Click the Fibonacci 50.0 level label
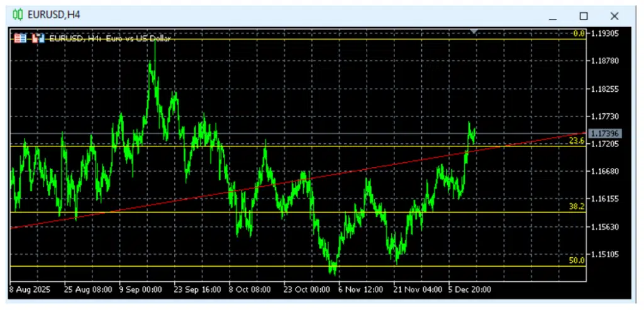Image resolution: width=644 pixels, height=310 pixels. pyautogui.click(x=577, y=260)
